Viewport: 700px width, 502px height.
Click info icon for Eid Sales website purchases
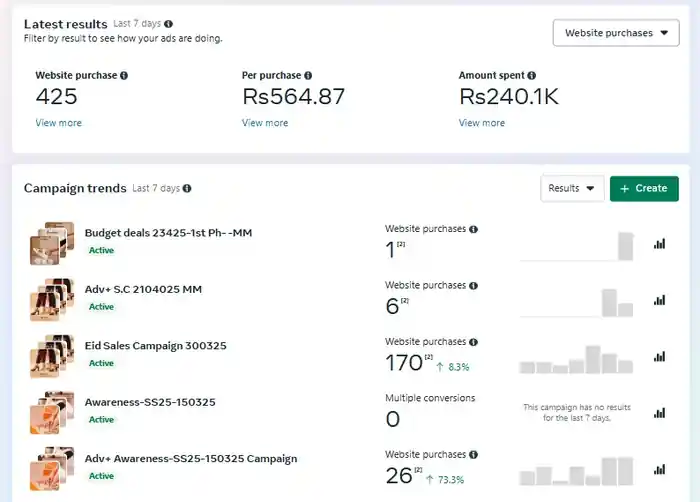(x=474, y=342)
